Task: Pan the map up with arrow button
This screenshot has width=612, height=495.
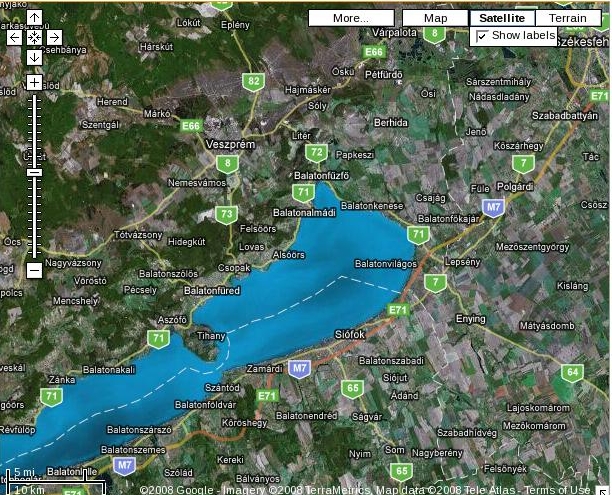Action: (x=34, y=18)
